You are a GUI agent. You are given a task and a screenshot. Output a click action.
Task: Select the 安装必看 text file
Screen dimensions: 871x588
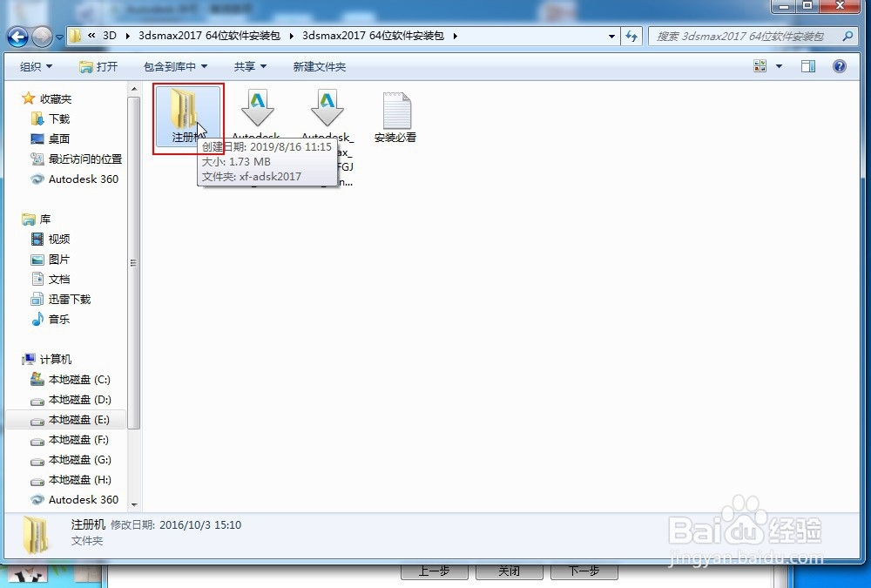point(395,118)
